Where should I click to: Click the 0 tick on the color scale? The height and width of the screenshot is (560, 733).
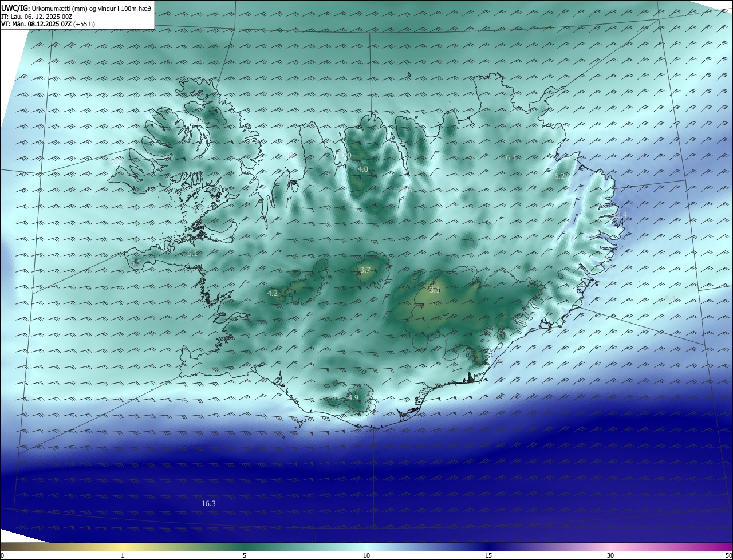click(2, 555)
